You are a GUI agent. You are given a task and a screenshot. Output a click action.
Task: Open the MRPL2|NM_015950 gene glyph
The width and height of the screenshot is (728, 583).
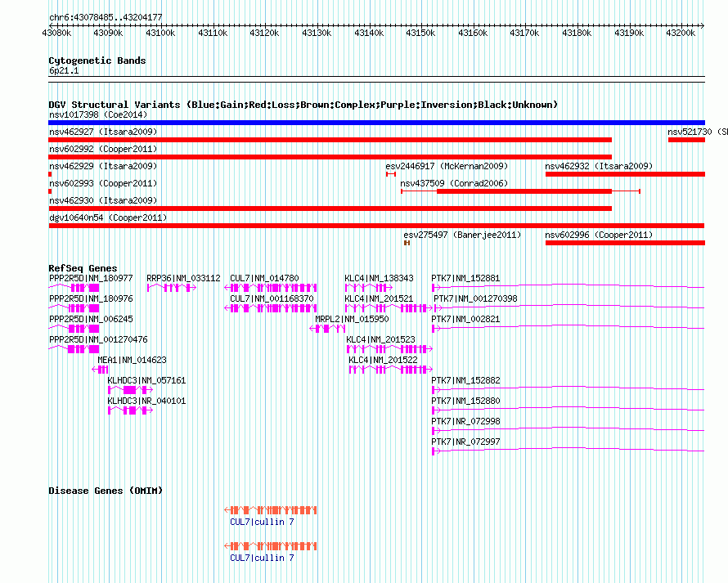point(327,329)
